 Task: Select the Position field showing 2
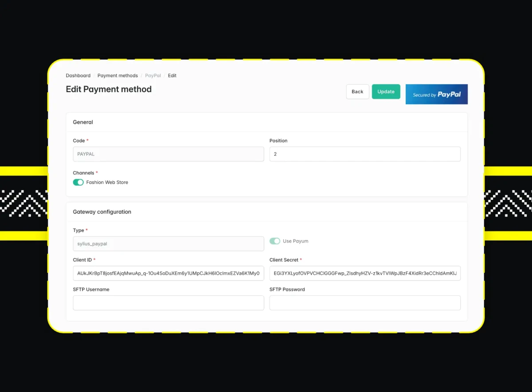(365, 154)
